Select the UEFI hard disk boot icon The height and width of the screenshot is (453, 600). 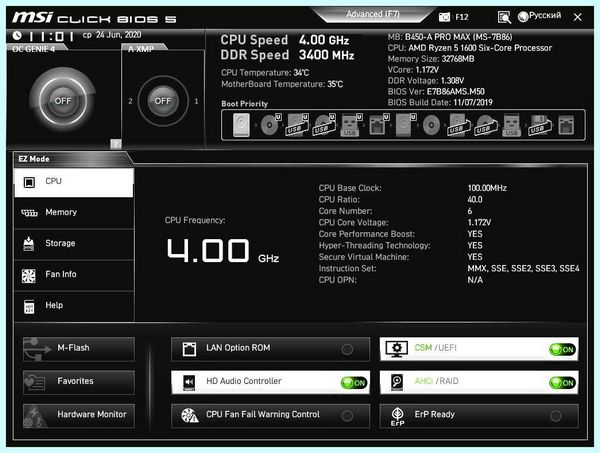pyautogui.click(x=405, y=125)
